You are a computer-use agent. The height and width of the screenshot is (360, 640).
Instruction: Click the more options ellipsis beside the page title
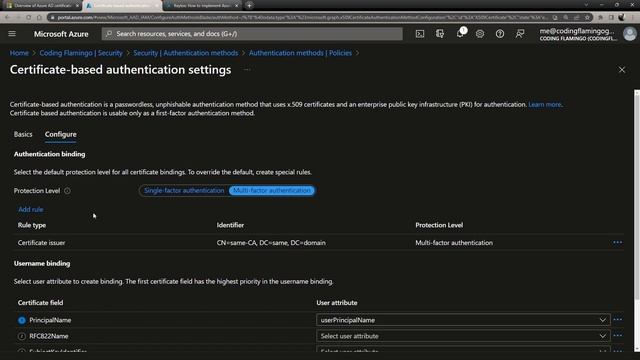pos(247,70)
